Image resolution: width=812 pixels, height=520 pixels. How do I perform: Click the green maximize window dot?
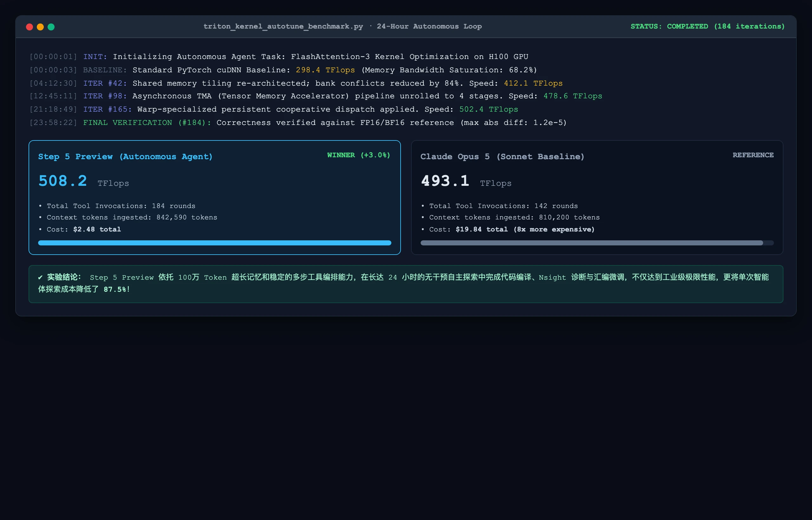coord(51,27)
